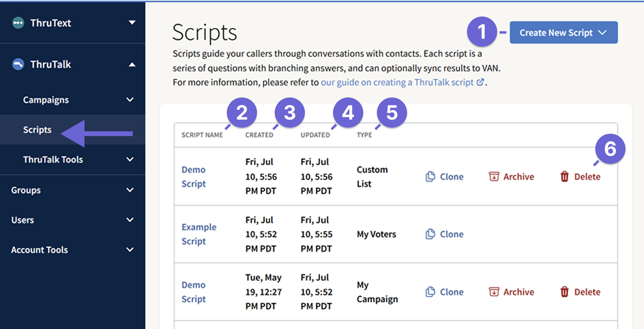
Task: Click the Clone icon in Custom List row
Action: (430, 176)
